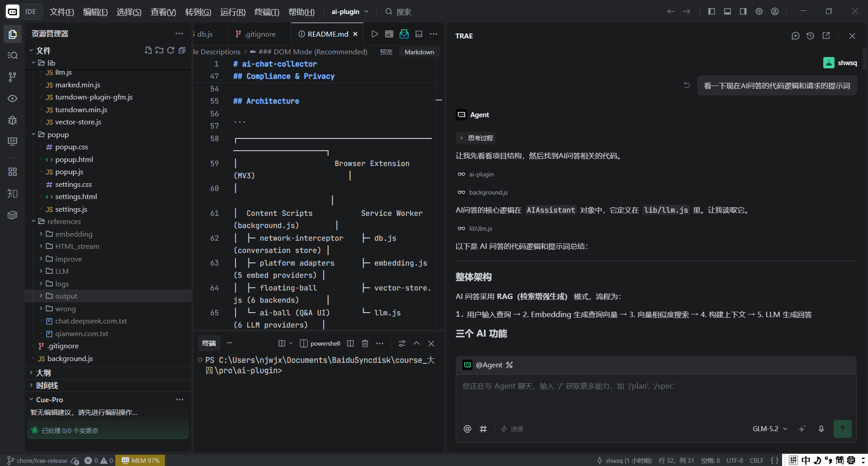Click the new folder icon in explorer
Viewport: 868px width, 466px height.
(159, 50)
